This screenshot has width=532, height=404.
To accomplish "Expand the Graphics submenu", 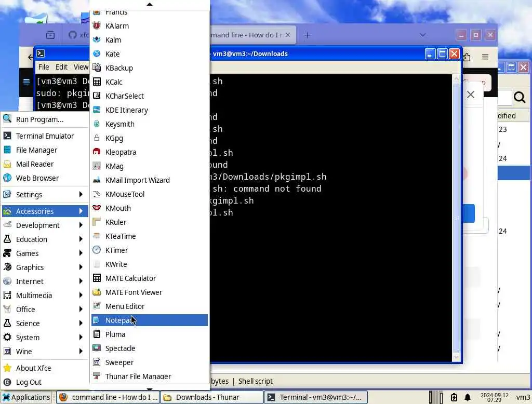I will click(x=45, y=267).
